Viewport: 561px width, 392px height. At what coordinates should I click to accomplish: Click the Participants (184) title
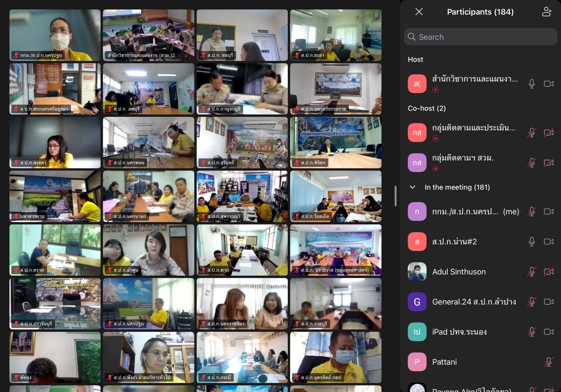tap(480, 12)
